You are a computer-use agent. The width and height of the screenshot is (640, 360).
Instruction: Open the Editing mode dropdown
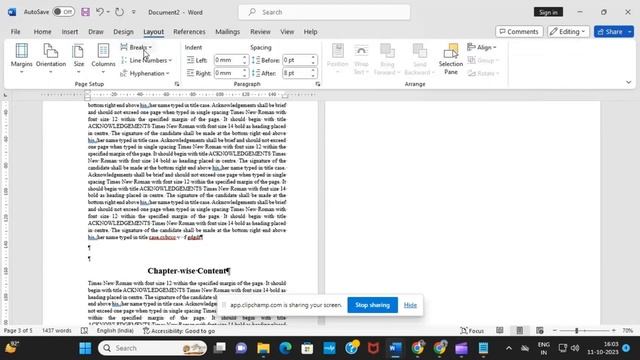click(568, 31)
